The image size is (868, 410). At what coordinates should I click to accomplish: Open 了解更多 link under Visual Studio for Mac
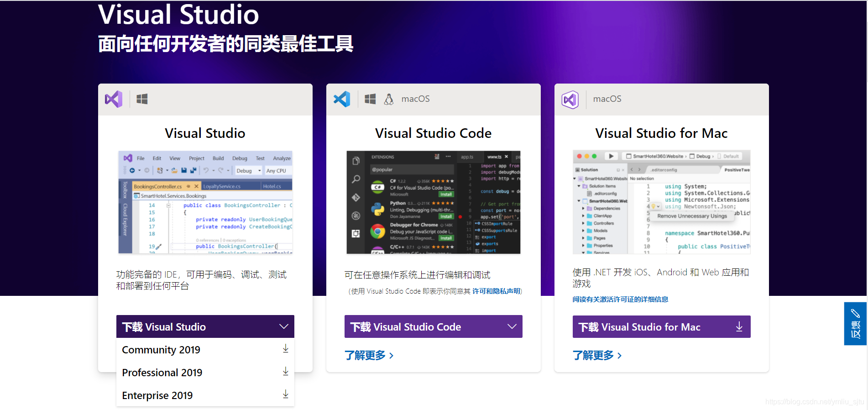pyautogui.click(x=597, y=355)
